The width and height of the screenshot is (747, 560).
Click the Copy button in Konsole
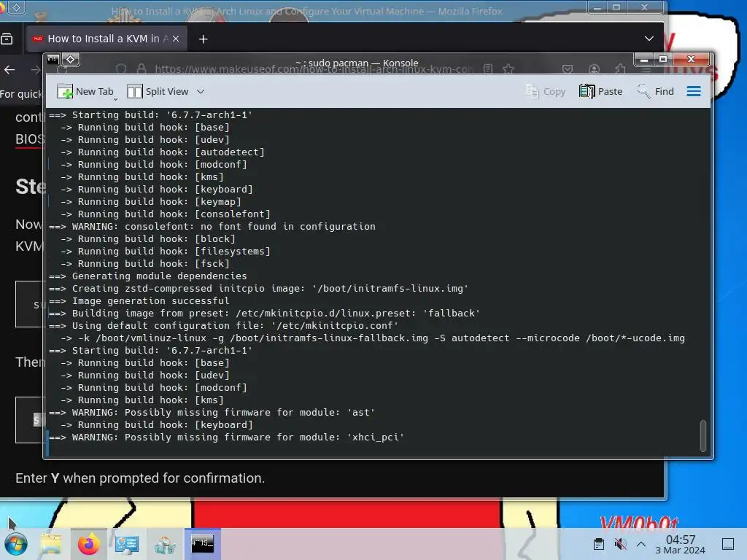(545, 91)
